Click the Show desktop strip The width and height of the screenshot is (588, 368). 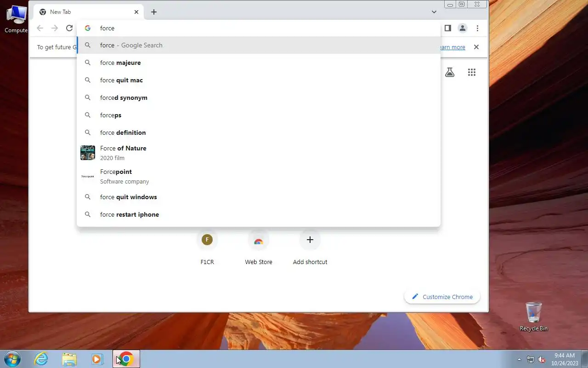pyautogui.click(x=585, y=359)
